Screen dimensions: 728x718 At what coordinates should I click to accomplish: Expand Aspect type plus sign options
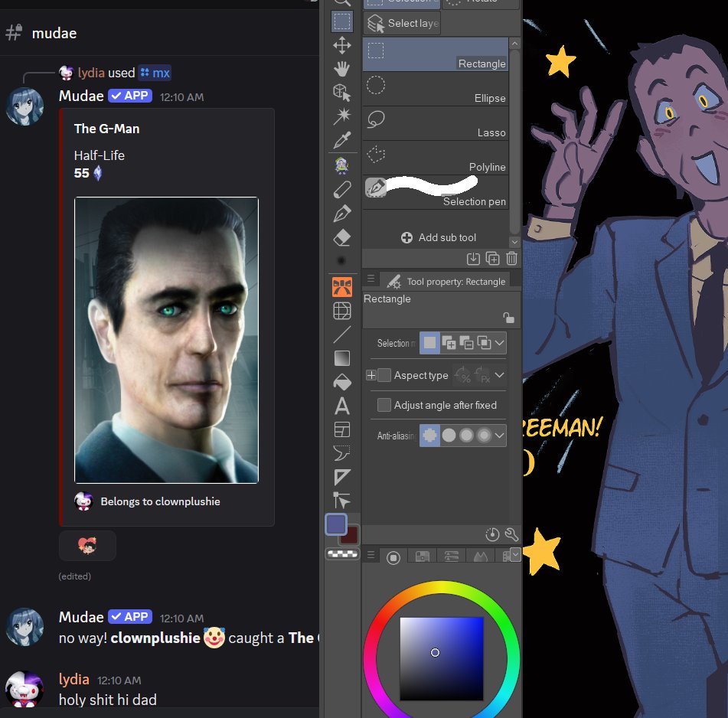point(371,375)
